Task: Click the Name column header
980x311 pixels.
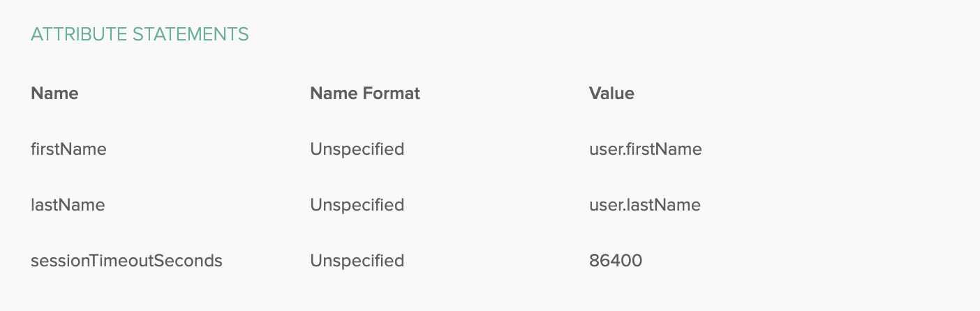Action: (x=54, y=93)
